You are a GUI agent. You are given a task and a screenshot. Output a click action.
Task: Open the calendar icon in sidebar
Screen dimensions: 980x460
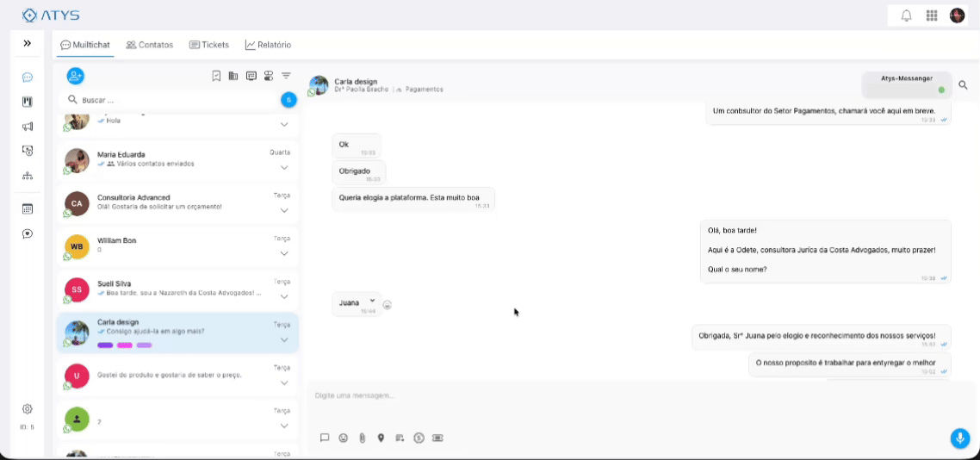pyautogui.click(x=28, y=208)
